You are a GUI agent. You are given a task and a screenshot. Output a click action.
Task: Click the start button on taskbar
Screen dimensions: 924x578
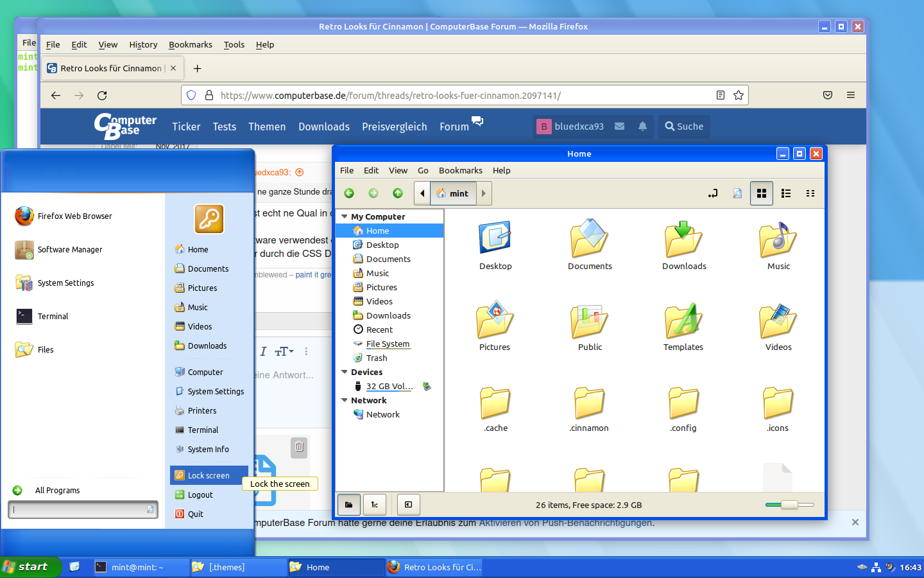[x=30, y=567]
